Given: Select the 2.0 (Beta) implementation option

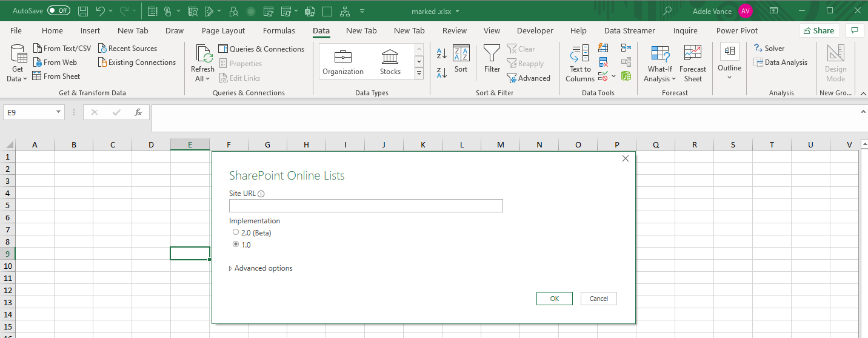Looking at the screenshot, I should pyautogui.click(x=236, y=232).
